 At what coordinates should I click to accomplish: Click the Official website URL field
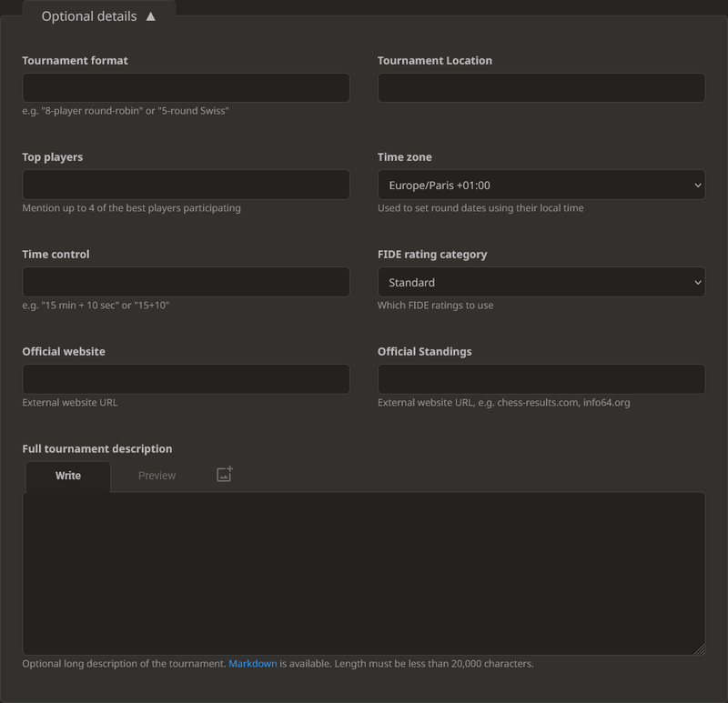click(186, 378)
